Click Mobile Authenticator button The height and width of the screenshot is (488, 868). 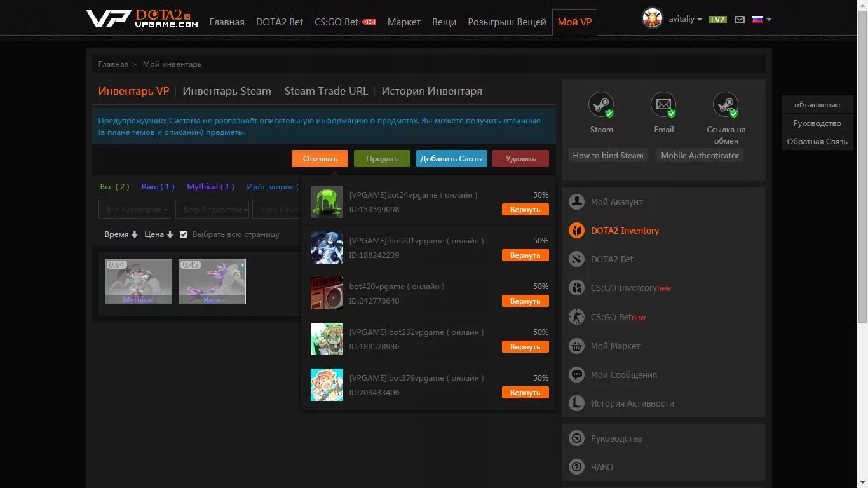pos(700,155)
